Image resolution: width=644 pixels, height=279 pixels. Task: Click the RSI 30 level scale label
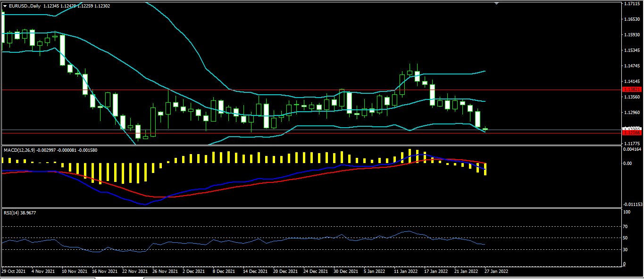627,250
